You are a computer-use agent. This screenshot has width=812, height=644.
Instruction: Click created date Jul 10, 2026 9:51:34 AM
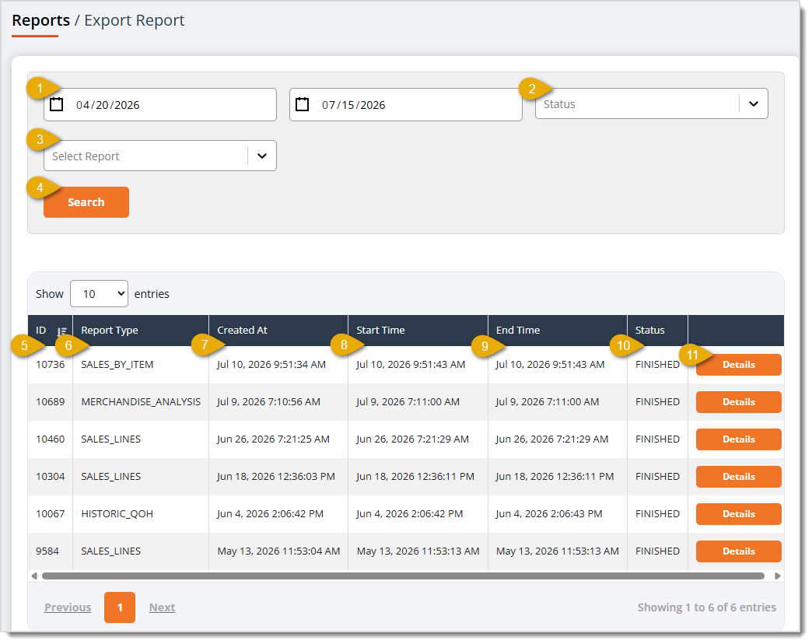tap(271, 365)
